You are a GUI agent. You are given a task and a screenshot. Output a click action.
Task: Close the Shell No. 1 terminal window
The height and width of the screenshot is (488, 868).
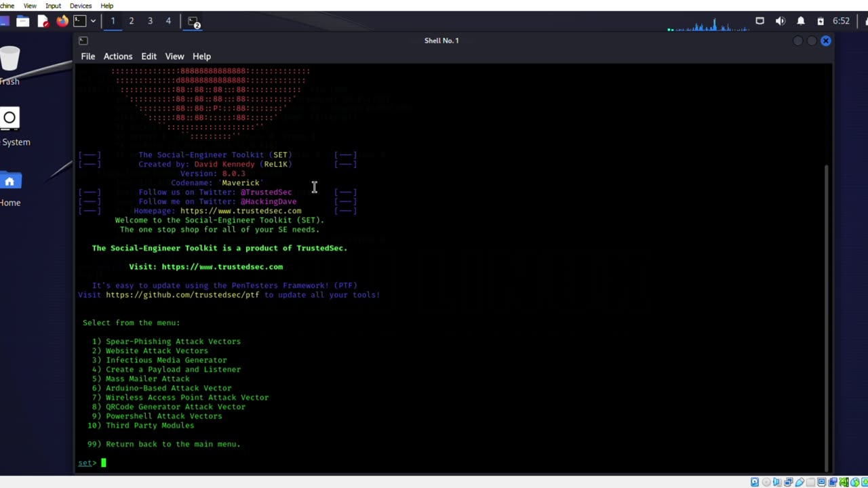(826, 41)
